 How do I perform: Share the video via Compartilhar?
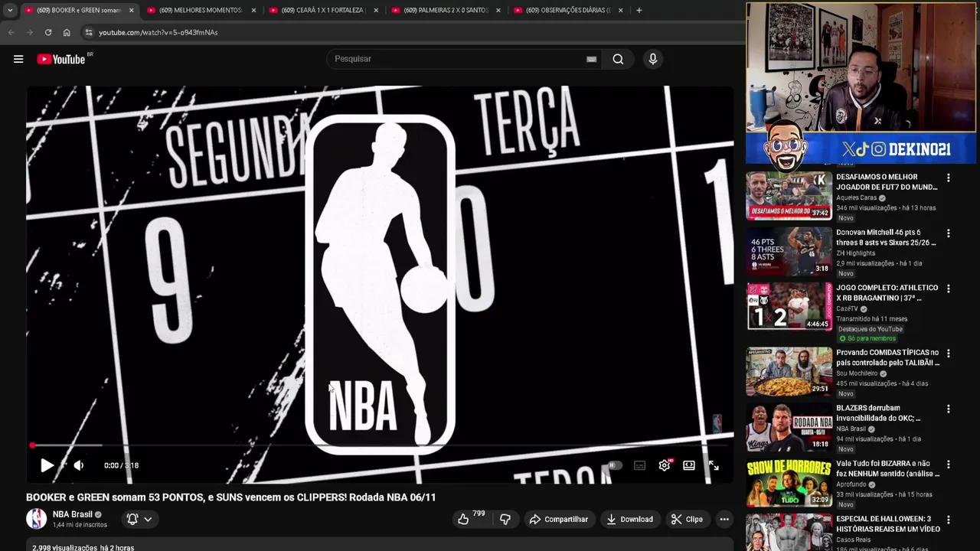[559, 520]
